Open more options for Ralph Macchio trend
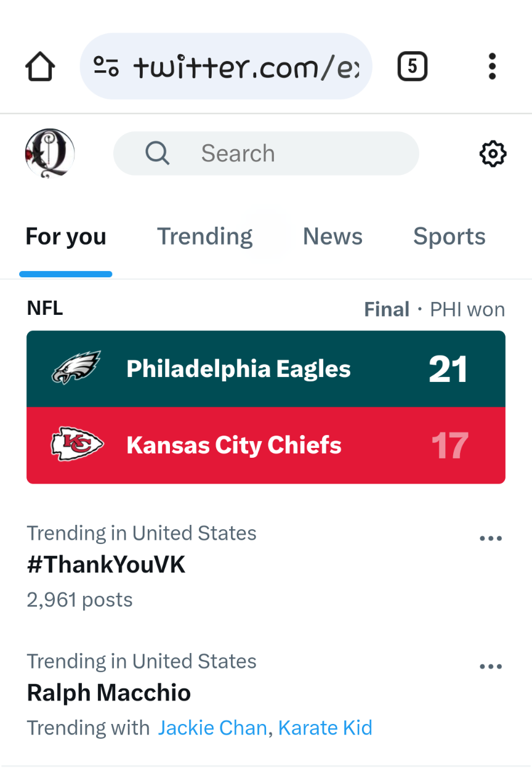The image size is (532, 780). [x=490, y=667]
